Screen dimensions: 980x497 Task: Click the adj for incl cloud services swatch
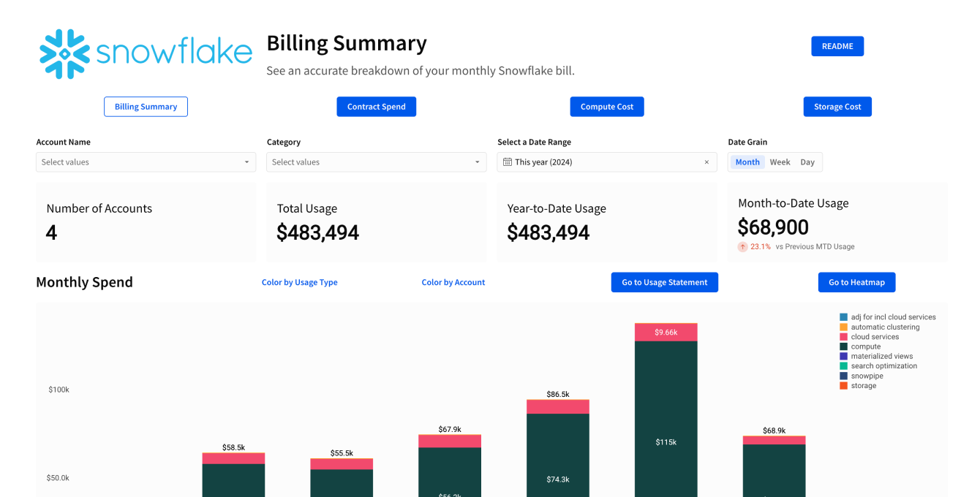click(x=843, y=317)
